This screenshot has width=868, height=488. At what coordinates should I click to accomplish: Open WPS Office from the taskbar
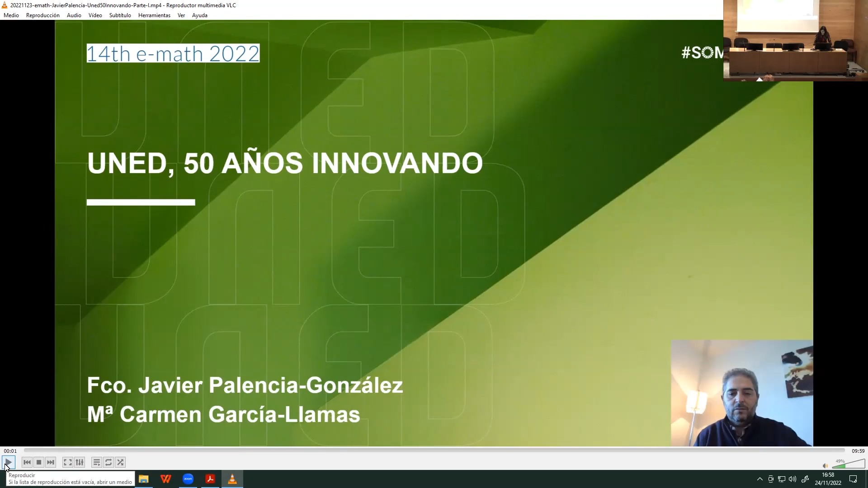click(x=166, y=479)
